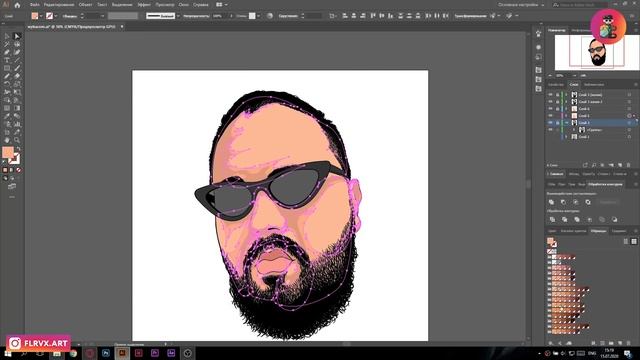
Task: Open the Файл menu
Action: (x=34, y=5)
